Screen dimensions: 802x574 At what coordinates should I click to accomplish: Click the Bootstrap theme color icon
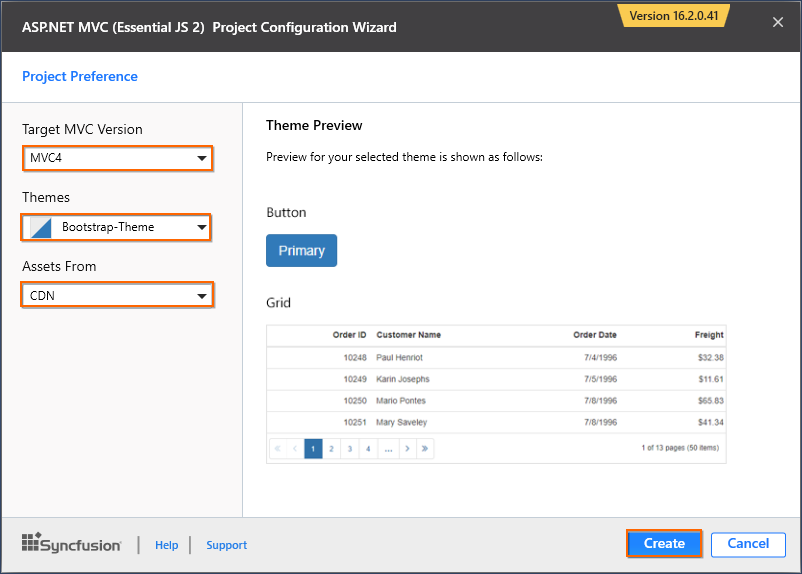[x=40, y=227]
